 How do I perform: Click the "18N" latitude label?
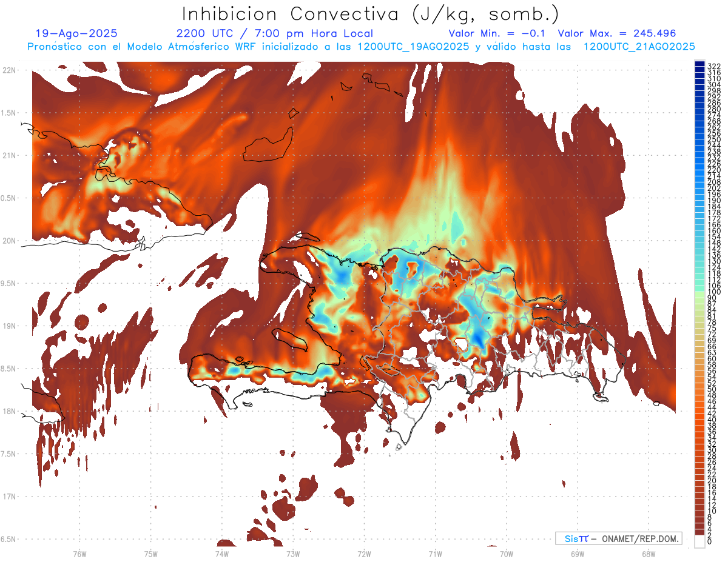[9, 411]
